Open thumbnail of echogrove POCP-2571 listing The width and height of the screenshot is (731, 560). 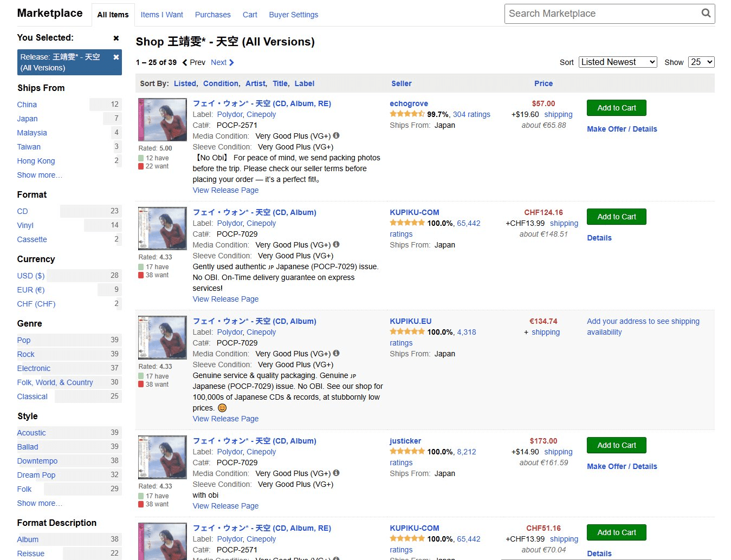(163, 120)
